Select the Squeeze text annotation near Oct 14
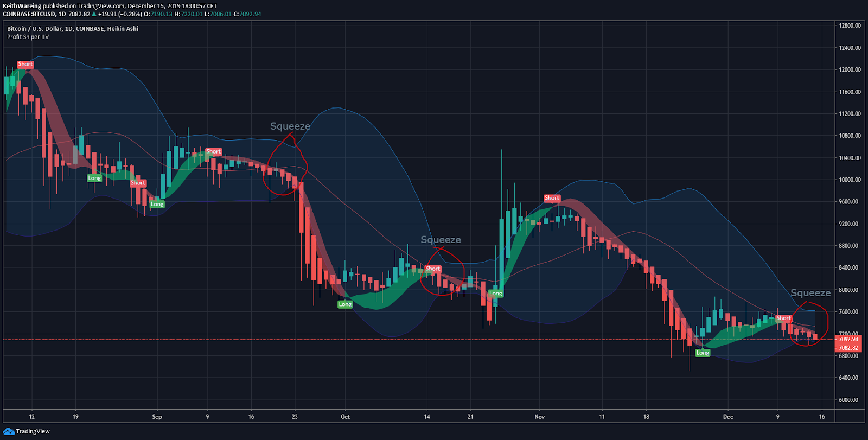 [441, 240]
